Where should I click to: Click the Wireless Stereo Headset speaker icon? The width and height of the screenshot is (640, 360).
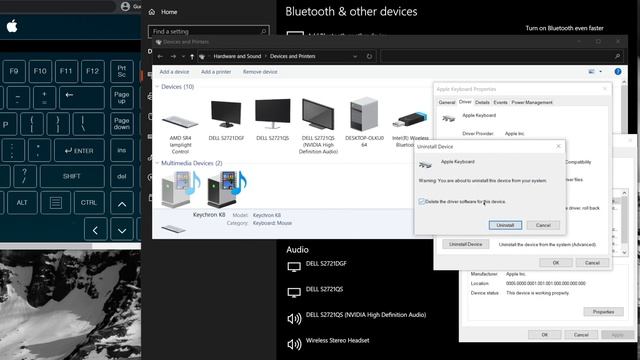294,344
